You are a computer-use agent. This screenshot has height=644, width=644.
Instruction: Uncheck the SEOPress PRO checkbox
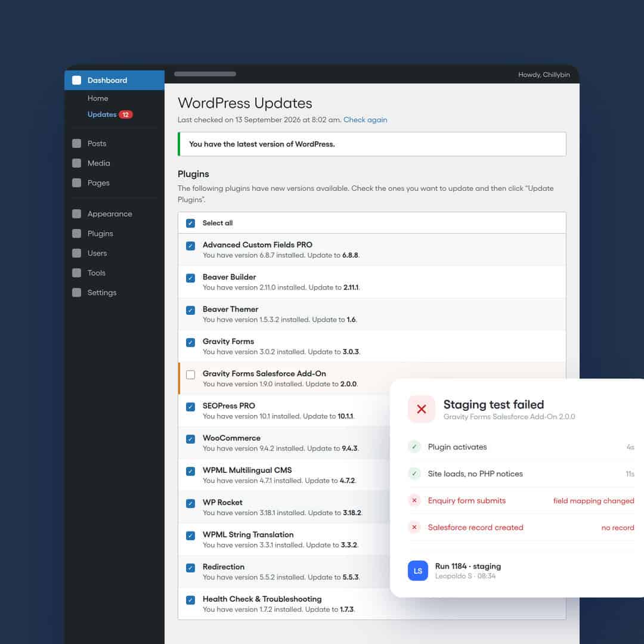(x=190, y=407)
